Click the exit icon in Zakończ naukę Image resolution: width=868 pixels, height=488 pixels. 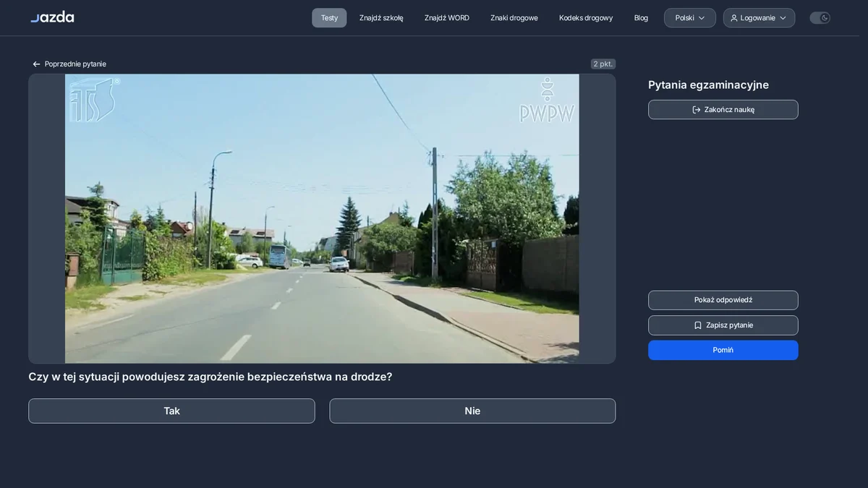click(697, 110)
